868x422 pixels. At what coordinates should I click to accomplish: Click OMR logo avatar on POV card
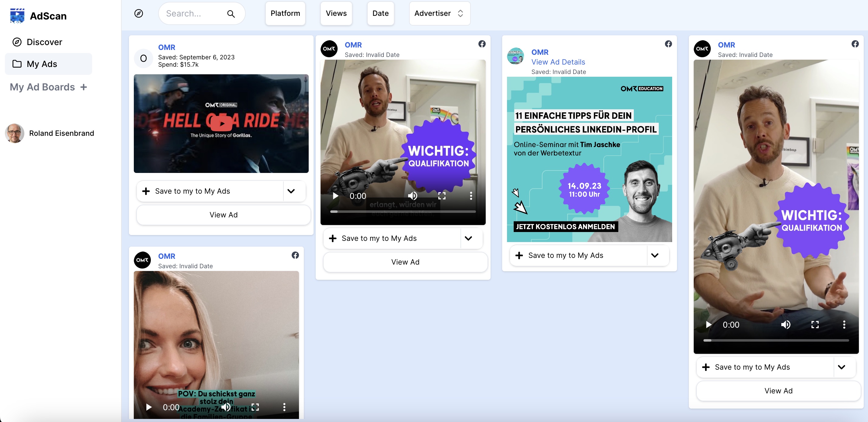(142, 260)
